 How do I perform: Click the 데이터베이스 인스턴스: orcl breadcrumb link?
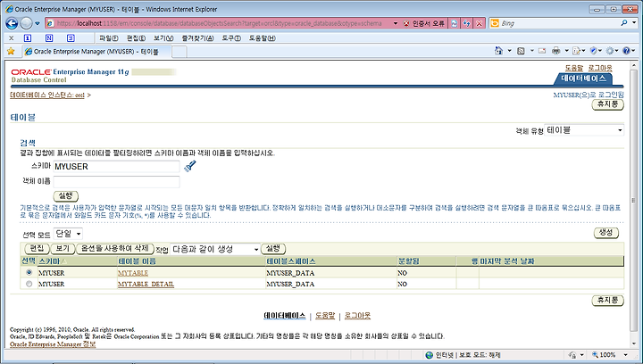pyautogui.click(x=47, y=95)
